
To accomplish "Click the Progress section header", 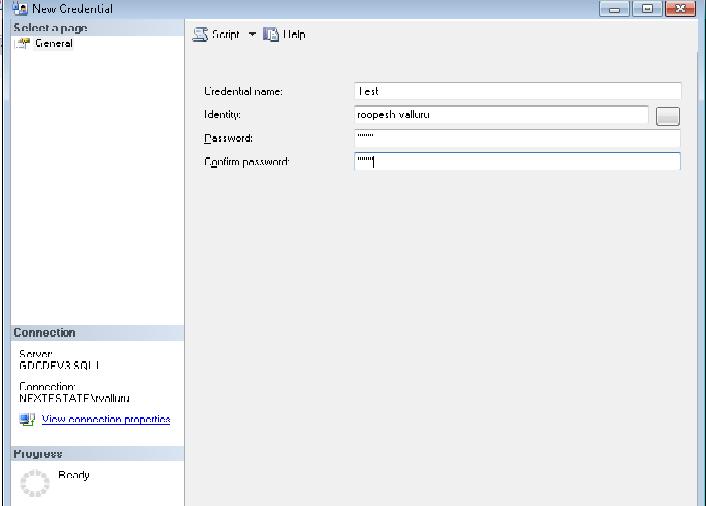I will (x=38, y=454).
